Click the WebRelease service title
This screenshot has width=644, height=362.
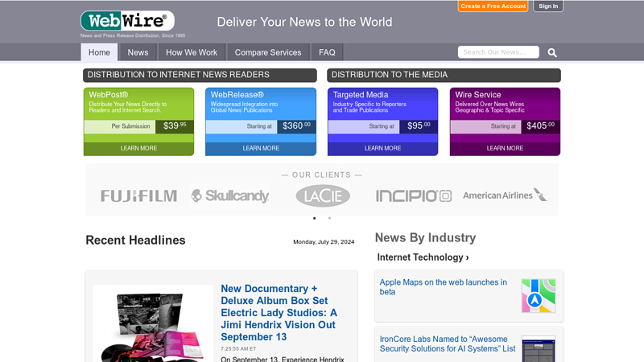[237, 95]
